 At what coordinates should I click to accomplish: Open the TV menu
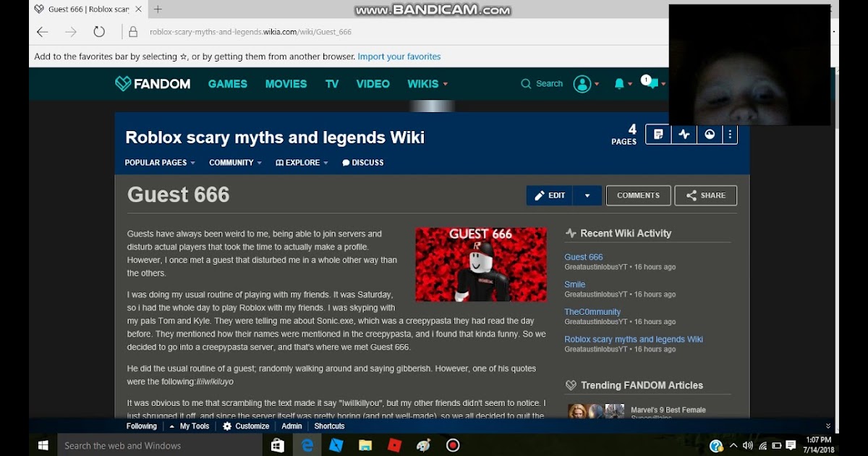point(332,84)
